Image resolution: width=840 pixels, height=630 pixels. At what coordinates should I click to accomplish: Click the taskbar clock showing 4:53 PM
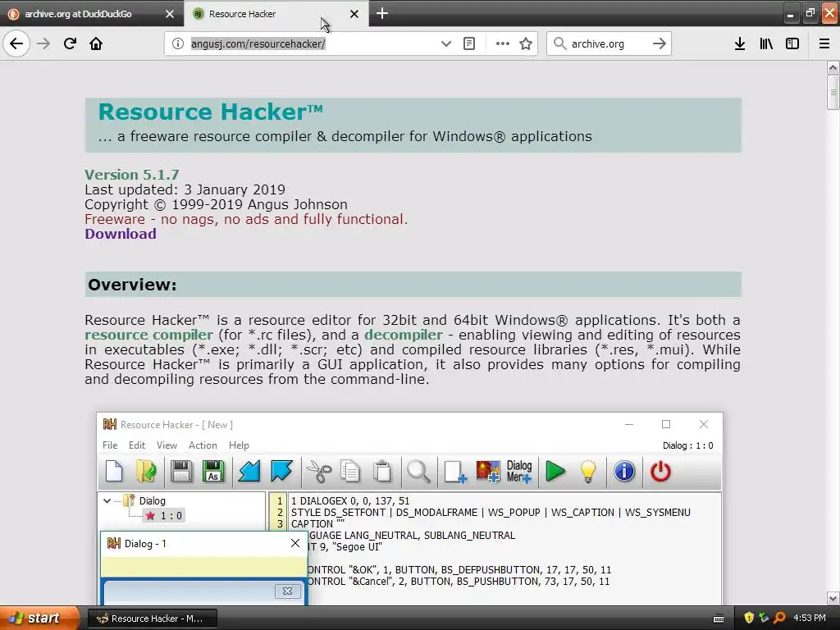click(810, 619)
